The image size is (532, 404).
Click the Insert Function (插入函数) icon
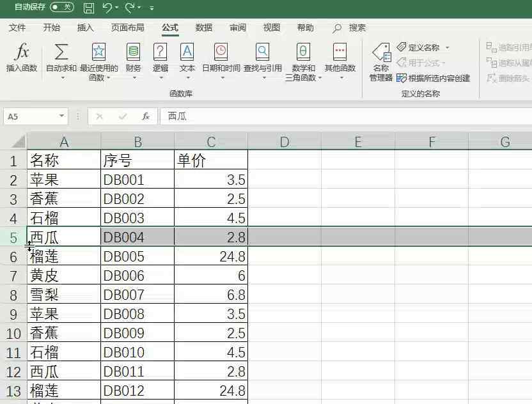coord(22,53)
